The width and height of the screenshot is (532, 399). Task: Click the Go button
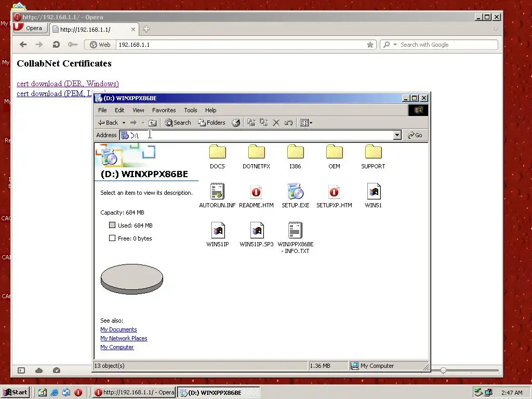(x=415, y=135)
